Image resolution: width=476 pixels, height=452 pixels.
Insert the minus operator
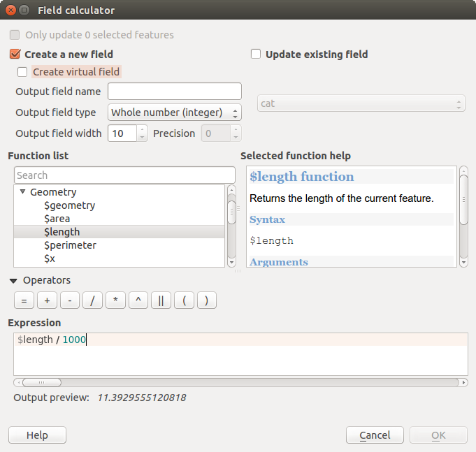pos(69,300)
